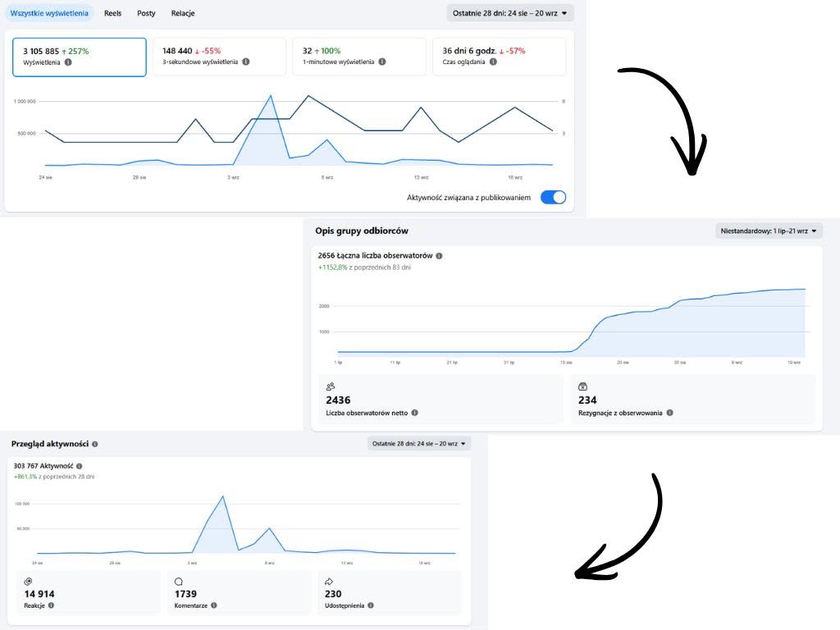This screenshot has height=630, width=840.
Task: Expand the Przegląd aktywności date range dropdown
Action: pos(419,444)
